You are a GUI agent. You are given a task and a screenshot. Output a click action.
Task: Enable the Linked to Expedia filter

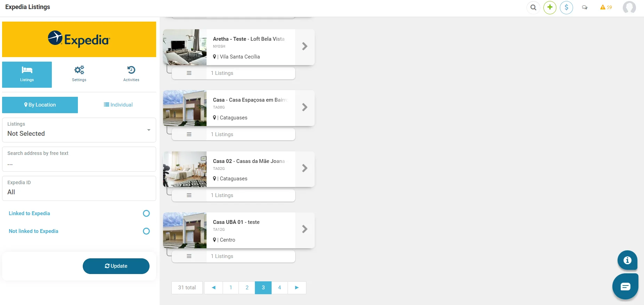click(x=146, y=213)
